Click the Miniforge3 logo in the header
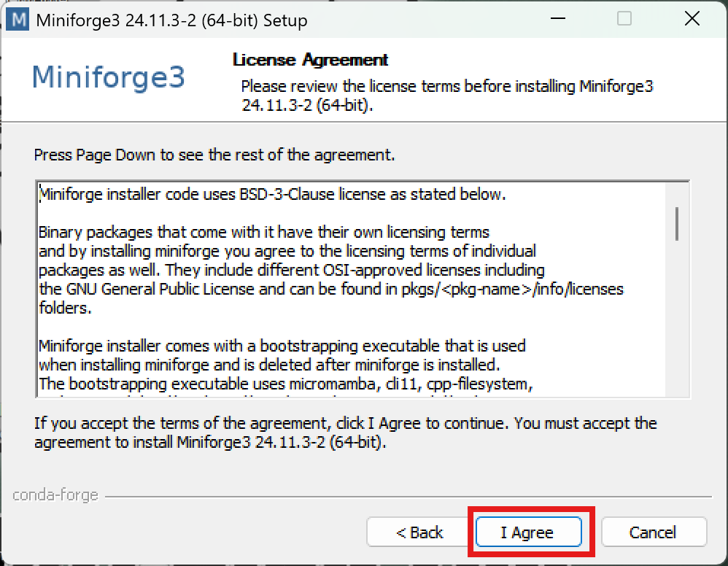Screen dimensions: 728x566 tap(109, 77)
